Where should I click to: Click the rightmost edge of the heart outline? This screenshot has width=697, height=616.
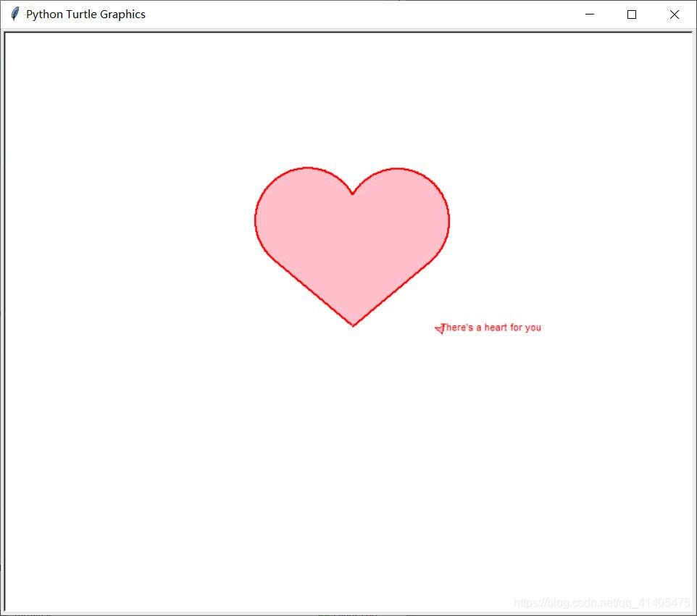(449, 219)
